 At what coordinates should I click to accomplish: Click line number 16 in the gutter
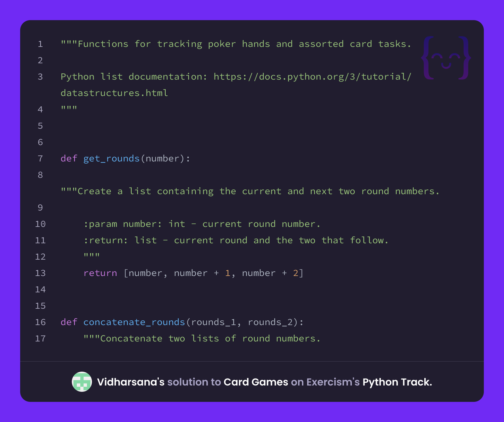(40, 322)
